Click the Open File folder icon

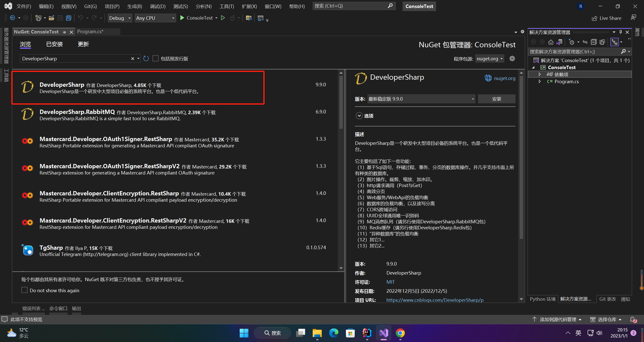[x=52, y=18]
